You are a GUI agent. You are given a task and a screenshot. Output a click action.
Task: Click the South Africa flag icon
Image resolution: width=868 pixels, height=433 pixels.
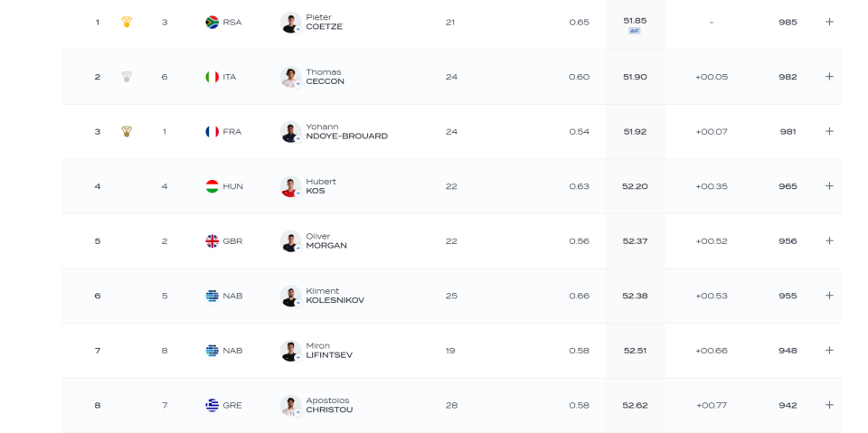tap(212, 23)
